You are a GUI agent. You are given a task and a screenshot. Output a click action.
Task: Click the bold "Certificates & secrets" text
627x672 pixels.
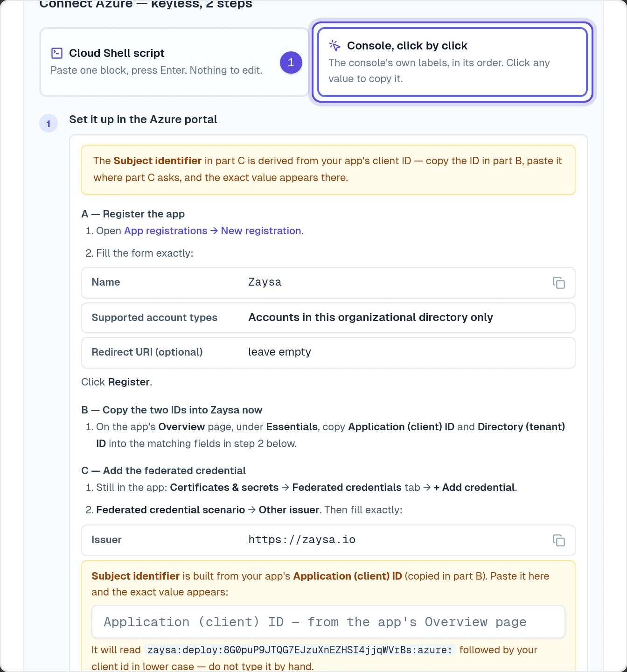coord(224,487)
